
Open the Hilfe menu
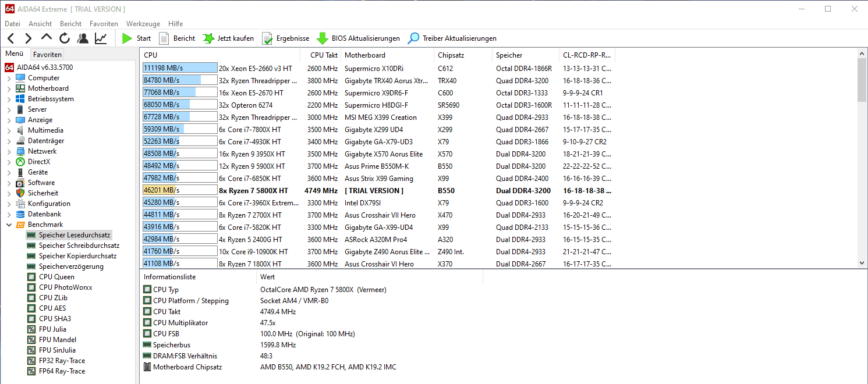pyautogui.click(x=175, y=24)
